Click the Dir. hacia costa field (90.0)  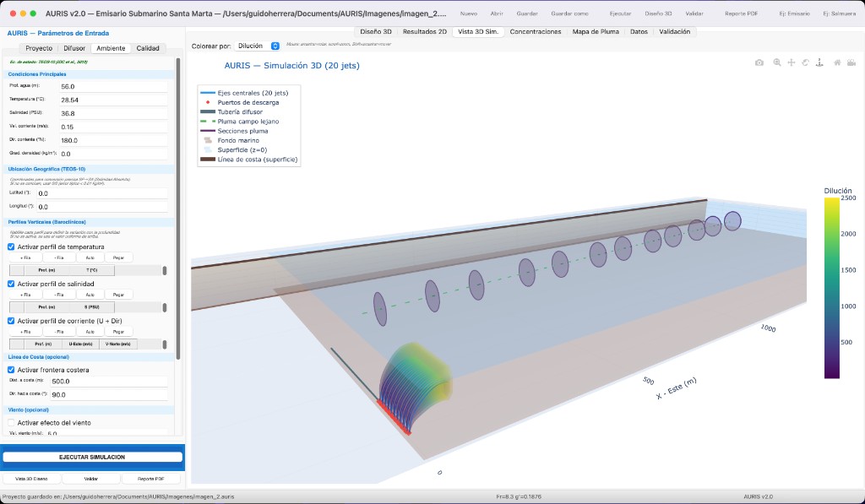109,394
